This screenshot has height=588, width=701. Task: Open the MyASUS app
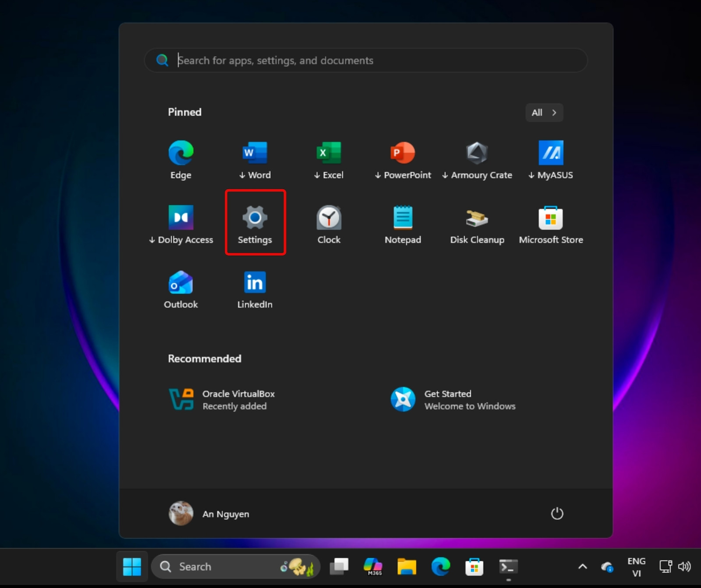pyautogui.click(x=551, y=160)
